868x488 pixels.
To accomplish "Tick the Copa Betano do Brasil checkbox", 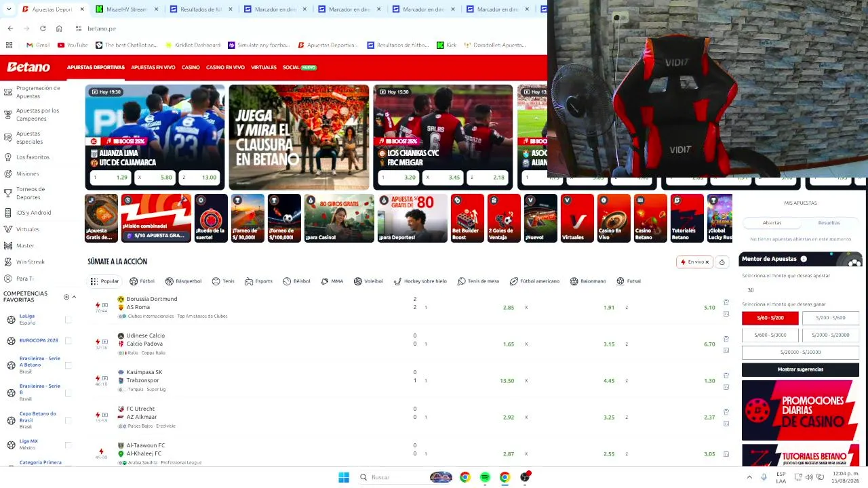I will tap(68, 420).
